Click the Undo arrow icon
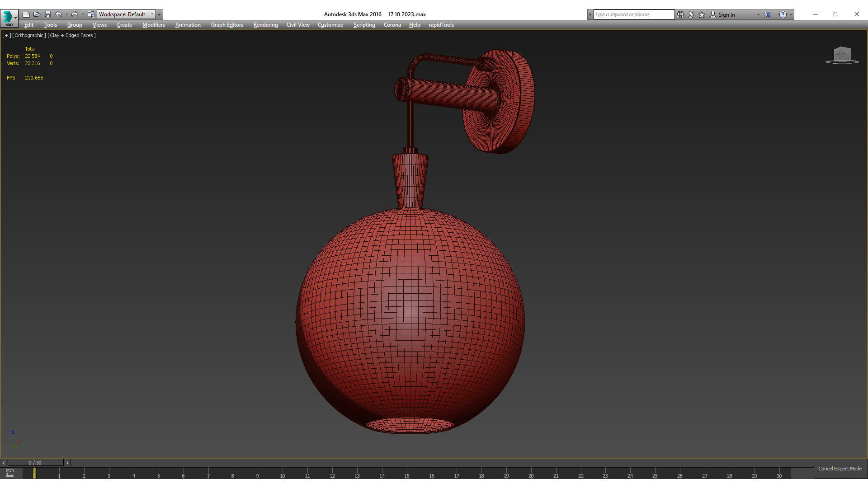This screenshot has height=488, width=868. pos(59,14)
